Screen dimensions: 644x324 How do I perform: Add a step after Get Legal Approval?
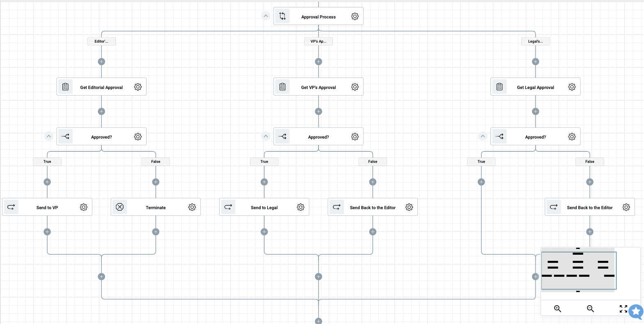536,112
